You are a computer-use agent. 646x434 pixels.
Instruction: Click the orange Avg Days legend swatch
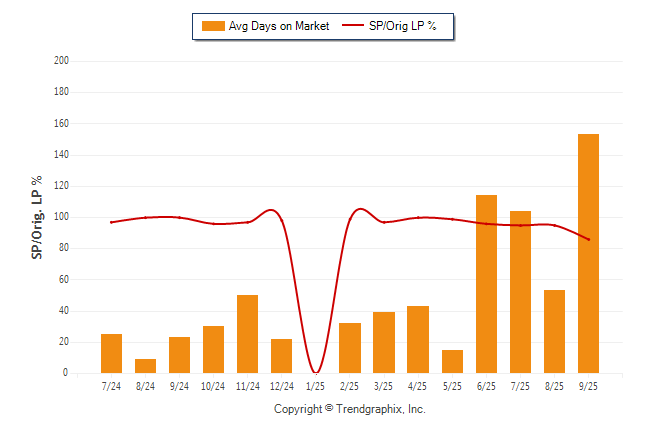coord(213,26)
